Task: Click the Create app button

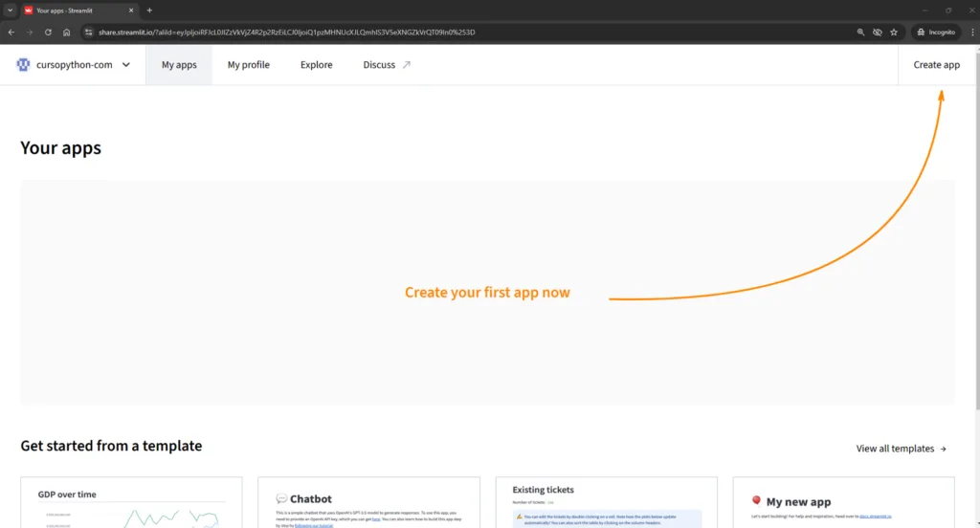Action: pyautogui.click(x=936, y=65)
